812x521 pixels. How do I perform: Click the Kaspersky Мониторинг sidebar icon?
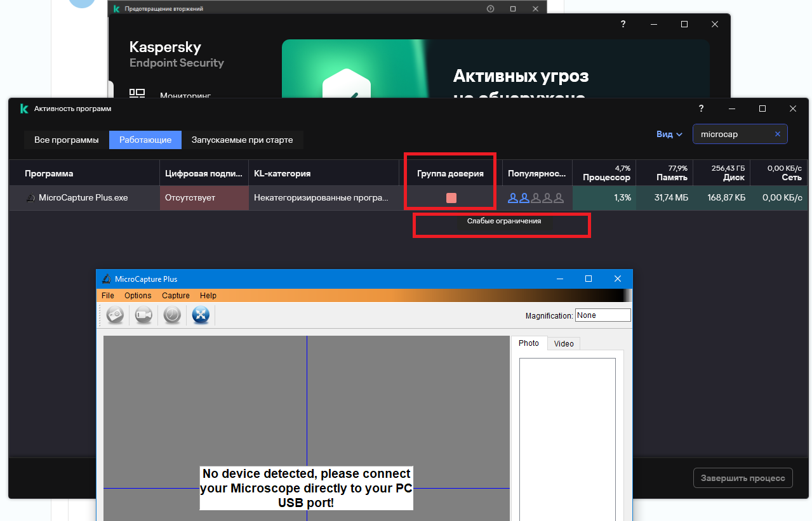coord(137,94)
